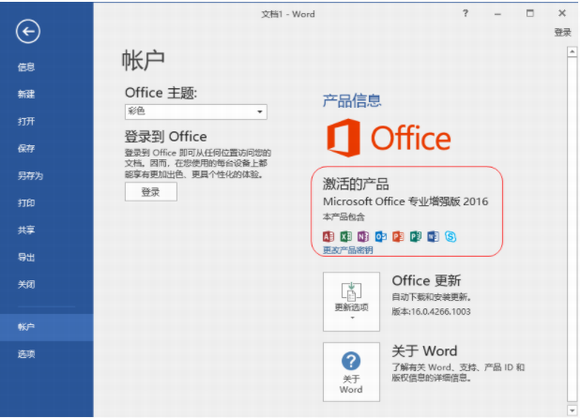
Task: Open the 共享 sidebar item
Action: tap(26, 230)
